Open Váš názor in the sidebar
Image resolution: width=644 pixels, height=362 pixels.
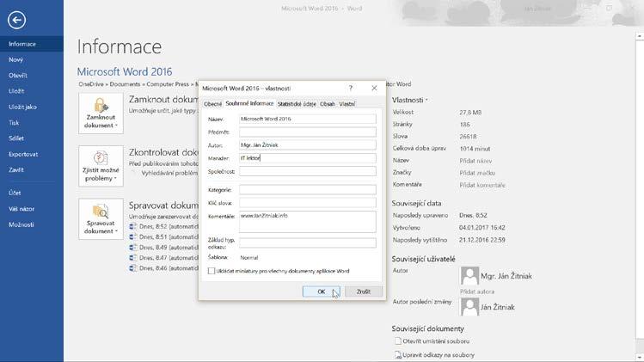(x=32, y=209)
